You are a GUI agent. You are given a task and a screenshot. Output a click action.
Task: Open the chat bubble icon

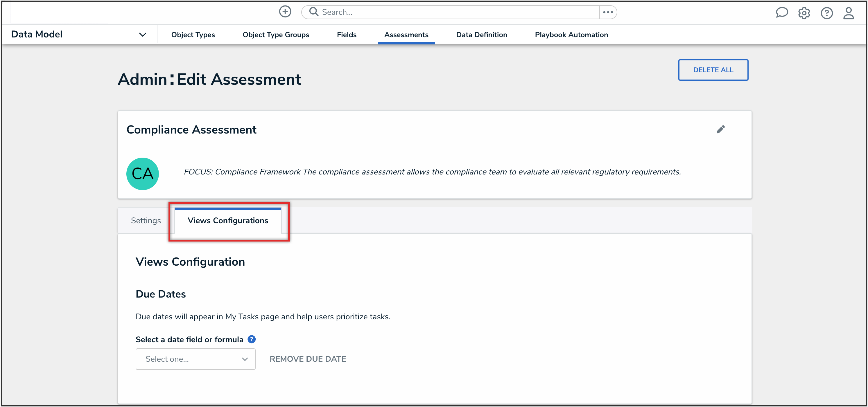click(781, 13)
